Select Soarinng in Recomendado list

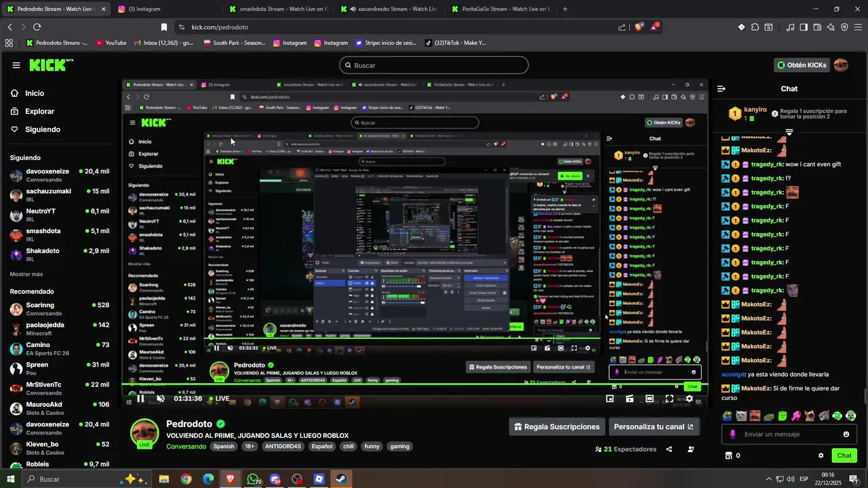tap(60, 309)
